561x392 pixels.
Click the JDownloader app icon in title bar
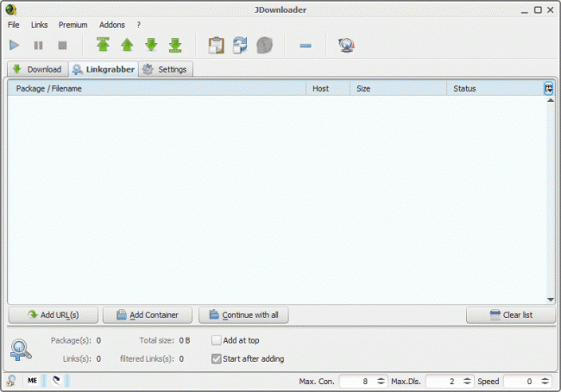11,9
